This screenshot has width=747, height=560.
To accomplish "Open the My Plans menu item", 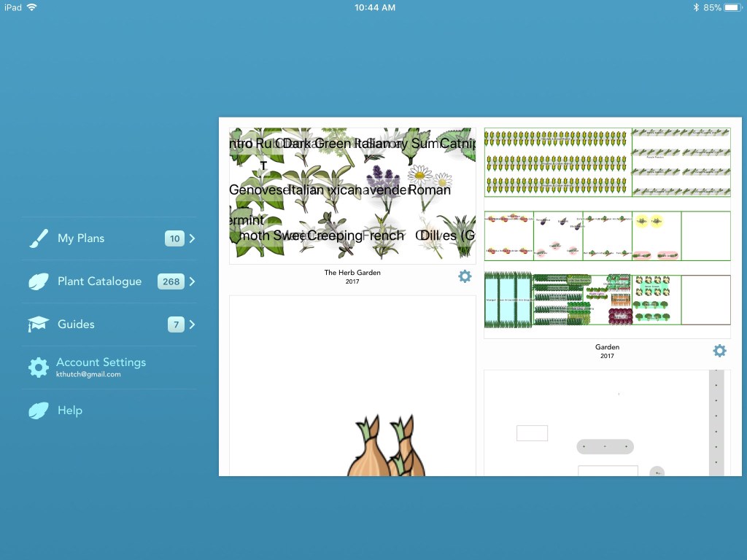I will click(81, 238).
